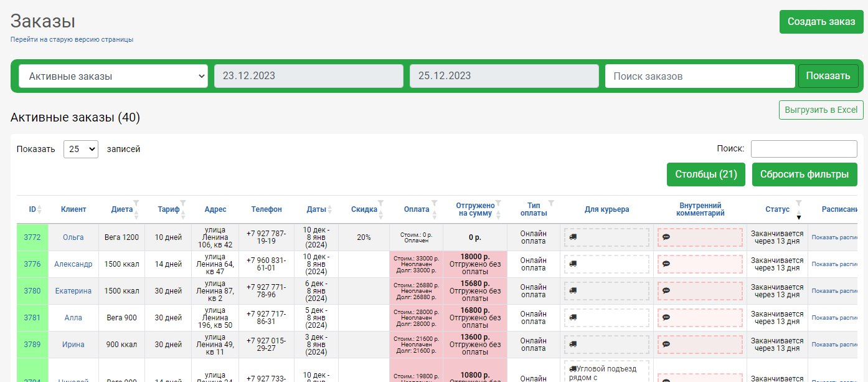
Task: Open Активные заказы order type dropdown
Action: (113, 76)
